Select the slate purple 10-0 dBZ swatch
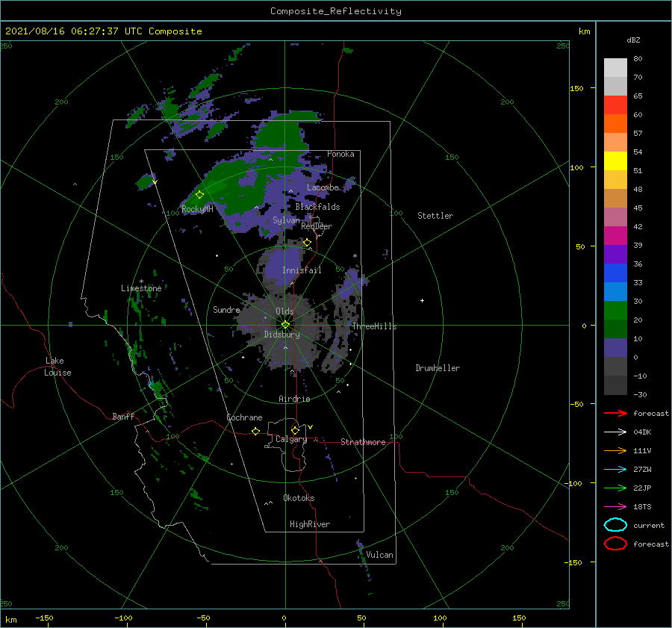 pyautogui.click(x=615, y=347)
